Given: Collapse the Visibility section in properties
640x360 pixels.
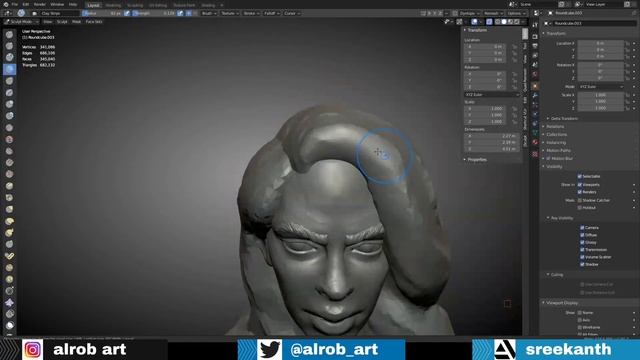Looking at the screenshot, I should 554,167.
